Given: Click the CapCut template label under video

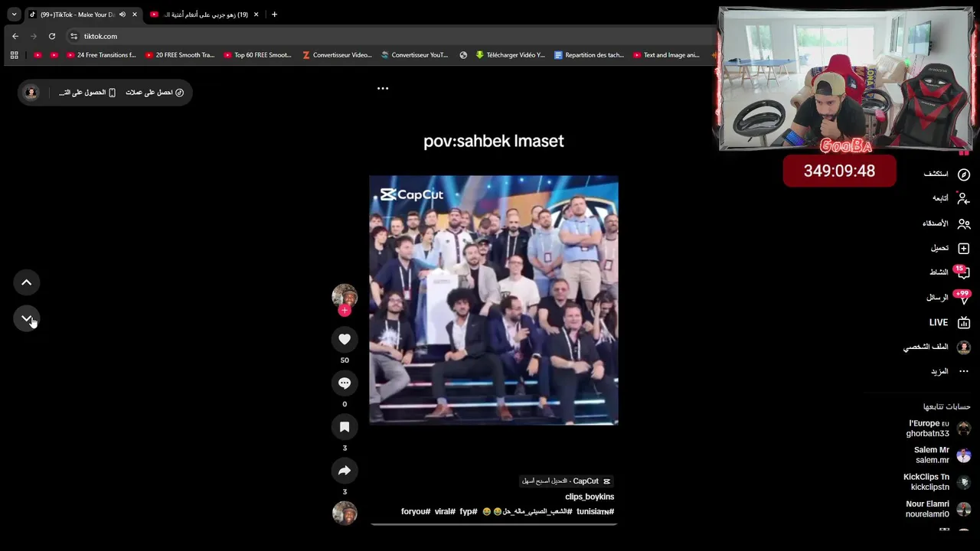Looking at the screenshot, I should (x=567, y=481).
